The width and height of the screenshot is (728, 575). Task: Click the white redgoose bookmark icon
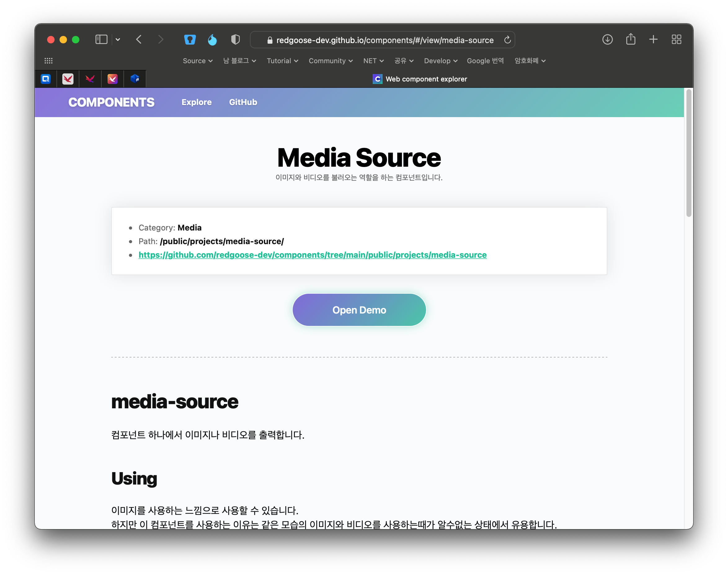pyautogui.click(x=68, y=79)
